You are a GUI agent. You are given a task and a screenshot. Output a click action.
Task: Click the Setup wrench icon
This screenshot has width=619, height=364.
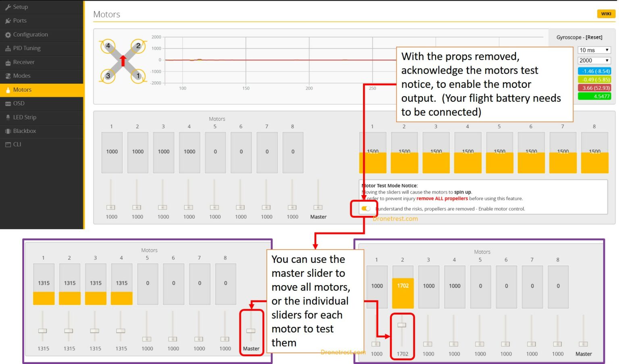coord(8,7)
